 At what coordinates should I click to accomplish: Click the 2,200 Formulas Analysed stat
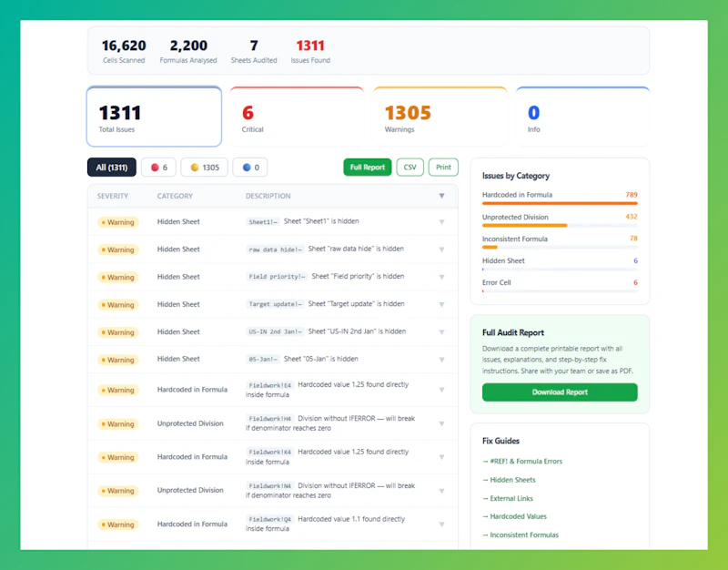click(x=188, y=51)
